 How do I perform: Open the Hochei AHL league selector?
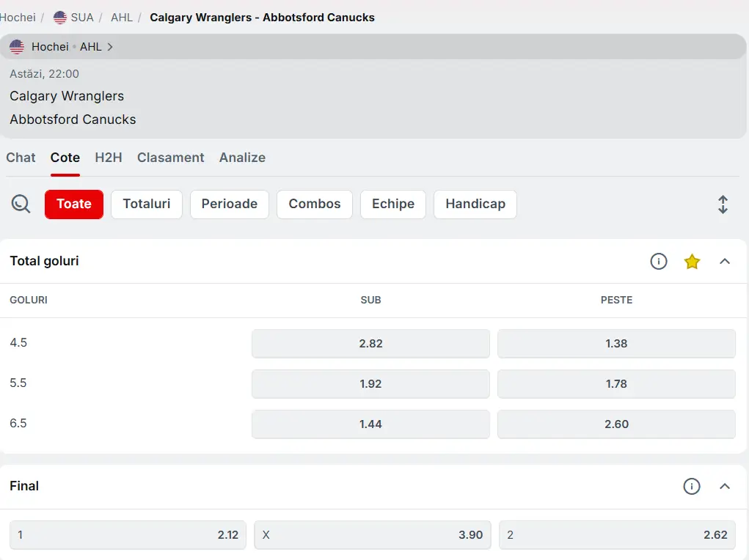click(62, 47)
